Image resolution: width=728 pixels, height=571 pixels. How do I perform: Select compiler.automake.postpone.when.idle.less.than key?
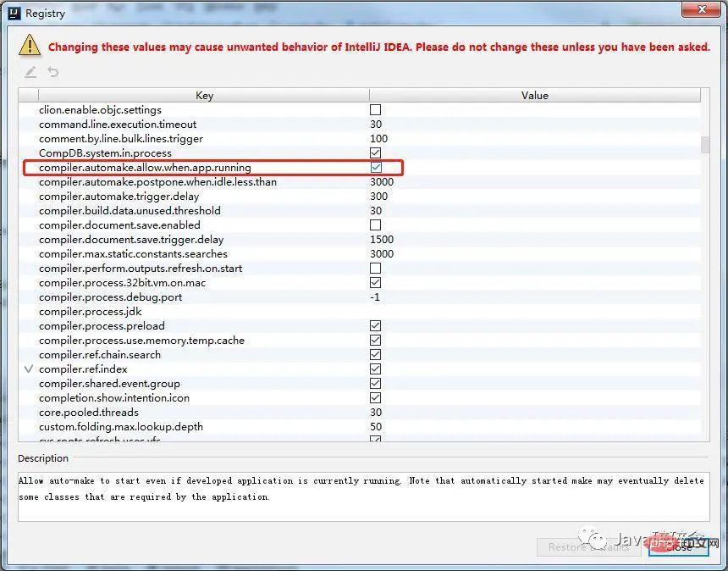157,181
